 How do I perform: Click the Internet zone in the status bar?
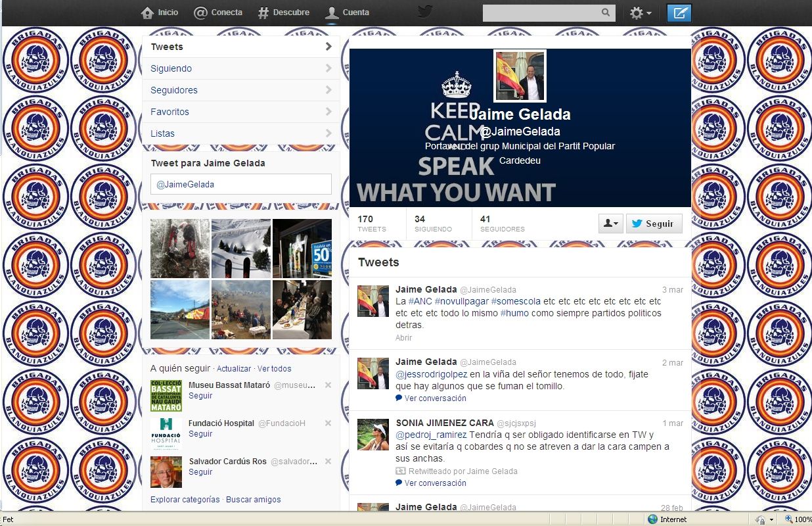[667, 519]
